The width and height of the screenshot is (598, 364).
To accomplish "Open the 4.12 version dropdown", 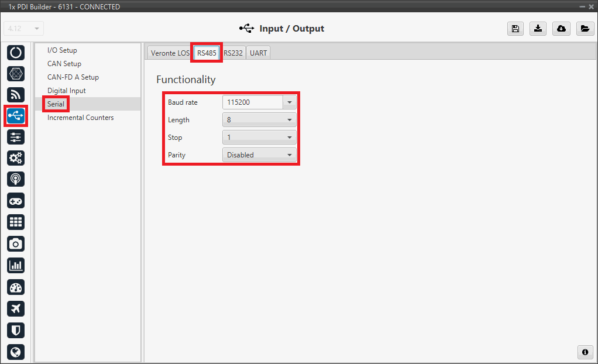I will 23,29.
